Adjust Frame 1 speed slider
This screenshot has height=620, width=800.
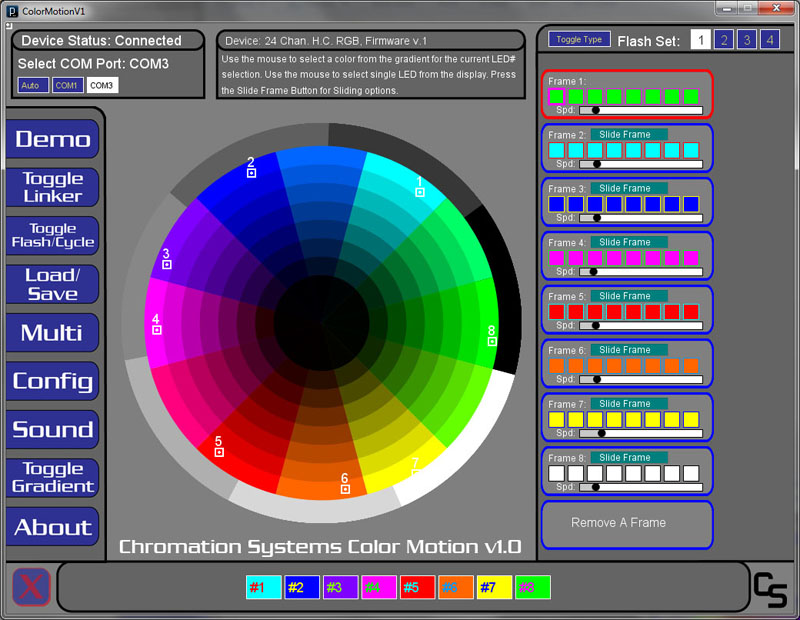[x=641, y=110]
